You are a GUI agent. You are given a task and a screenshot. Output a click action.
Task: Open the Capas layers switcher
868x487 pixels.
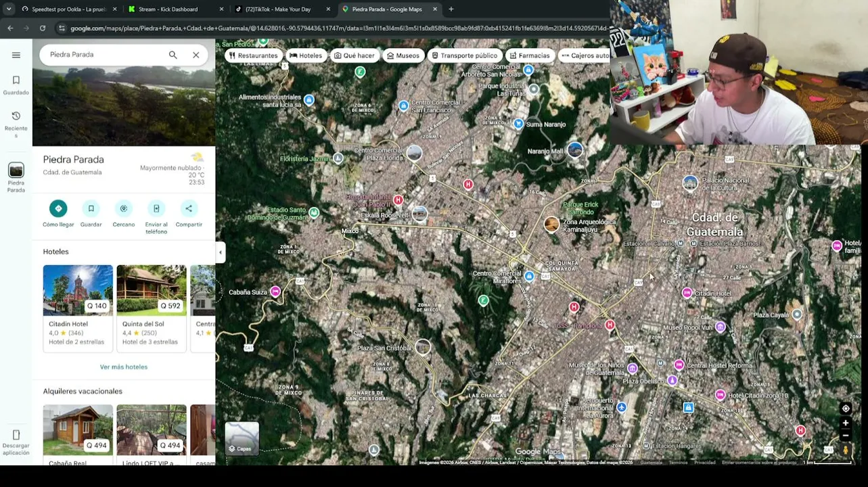[x=242, y=438]
